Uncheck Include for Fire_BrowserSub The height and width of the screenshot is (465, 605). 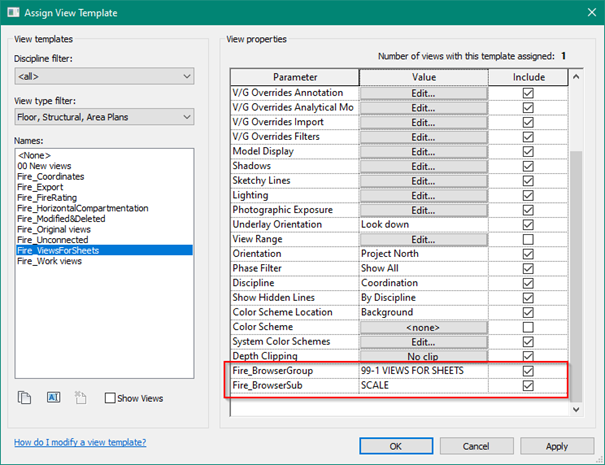(x=528, y=386)
